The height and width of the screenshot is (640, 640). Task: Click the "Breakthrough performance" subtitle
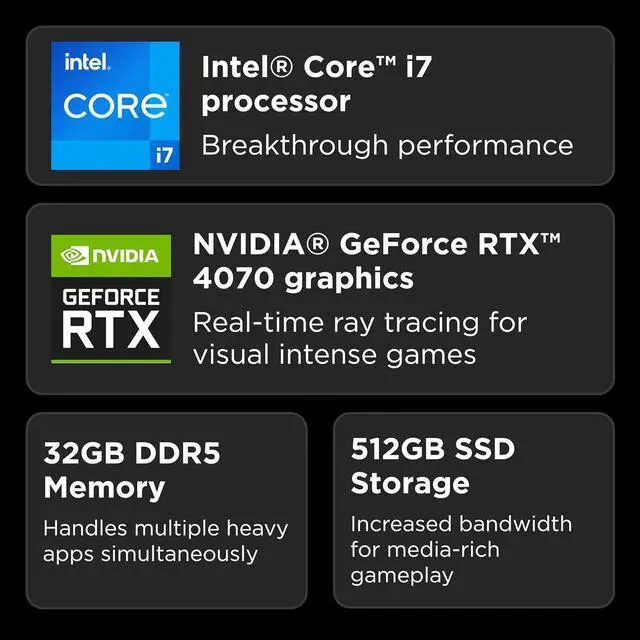[x=387, y=145]
